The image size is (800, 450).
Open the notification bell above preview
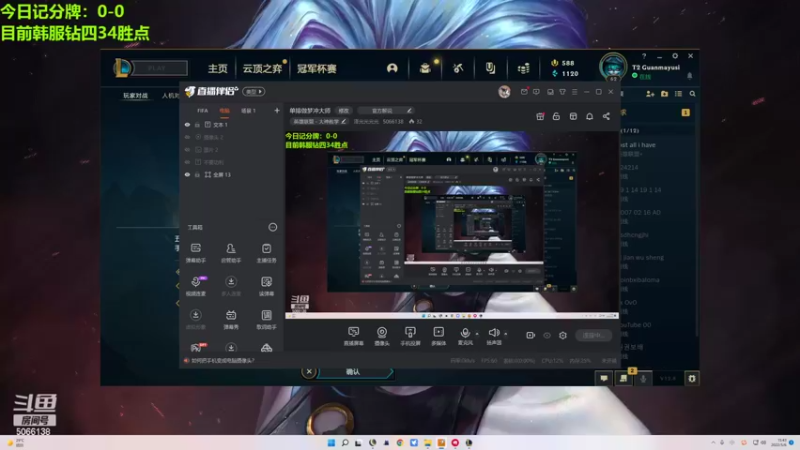click(x=589, y=116)
